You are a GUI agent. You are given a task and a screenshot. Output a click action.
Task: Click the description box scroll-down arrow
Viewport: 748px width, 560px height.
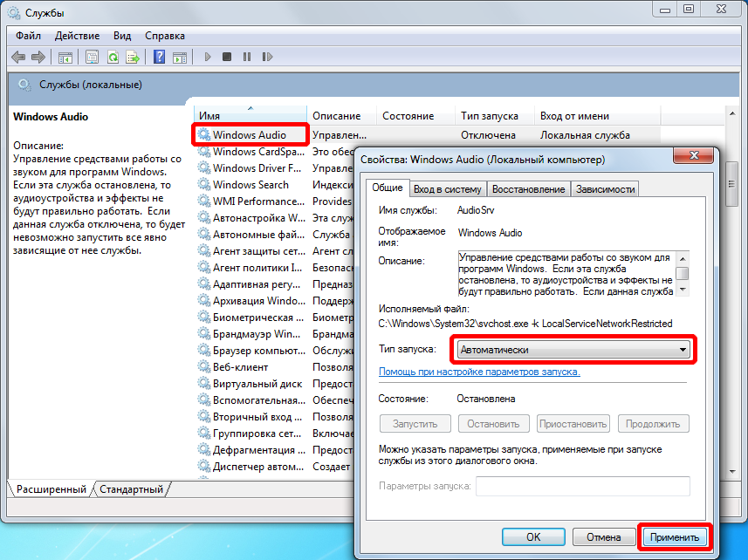[x=683, y=290]
